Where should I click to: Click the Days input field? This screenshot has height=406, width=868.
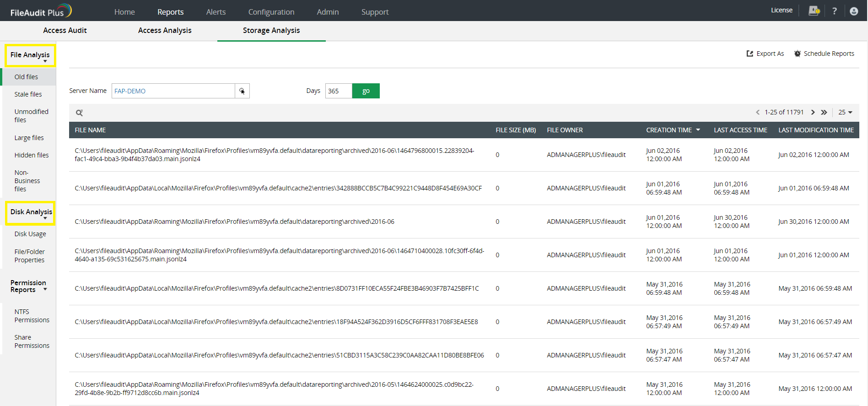click(x=339, y=91)
